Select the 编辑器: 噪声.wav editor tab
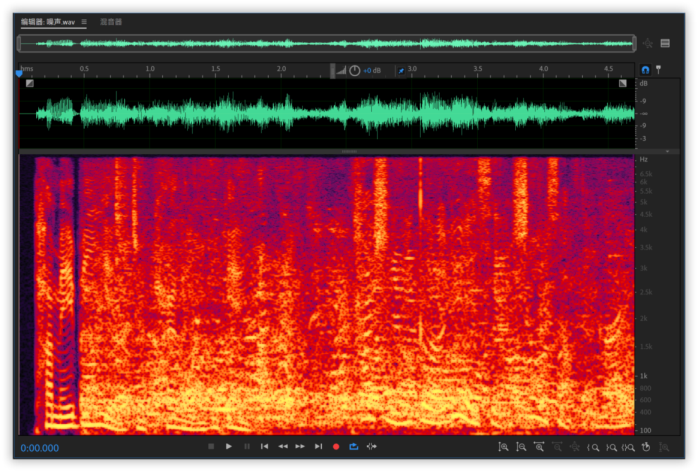This screenshot has width=698, height=472. click(x=48, y=22)
